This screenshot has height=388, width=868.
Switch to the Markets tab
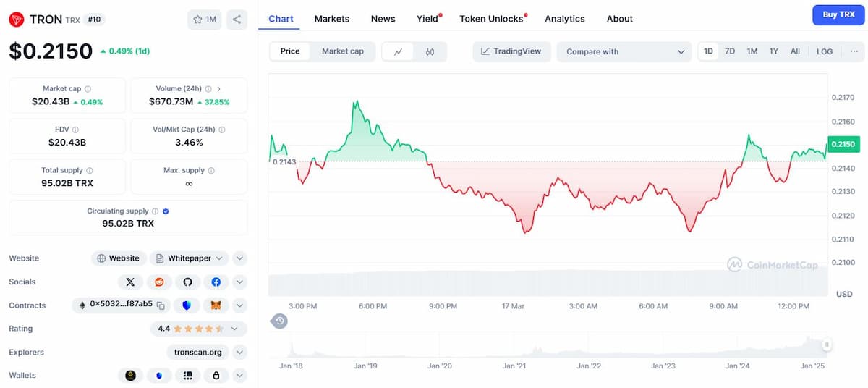[332, 19]
